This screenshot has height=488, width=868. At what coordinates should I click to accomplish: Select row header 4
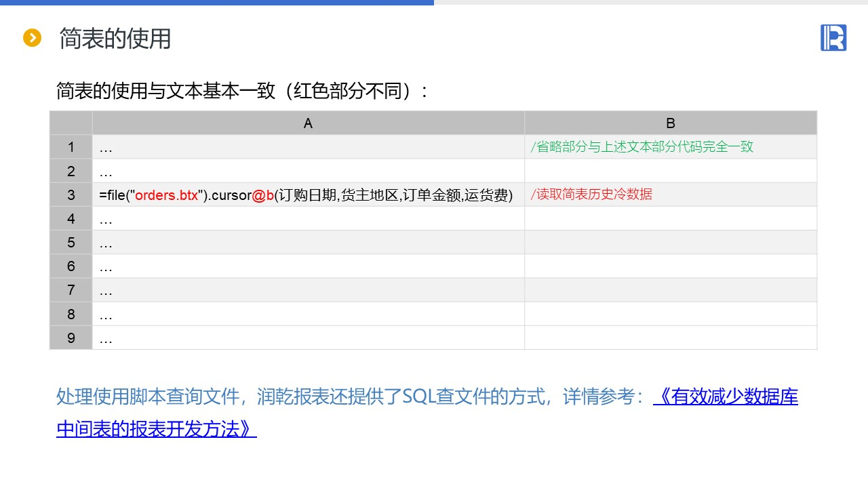click(x=71, y=218)
